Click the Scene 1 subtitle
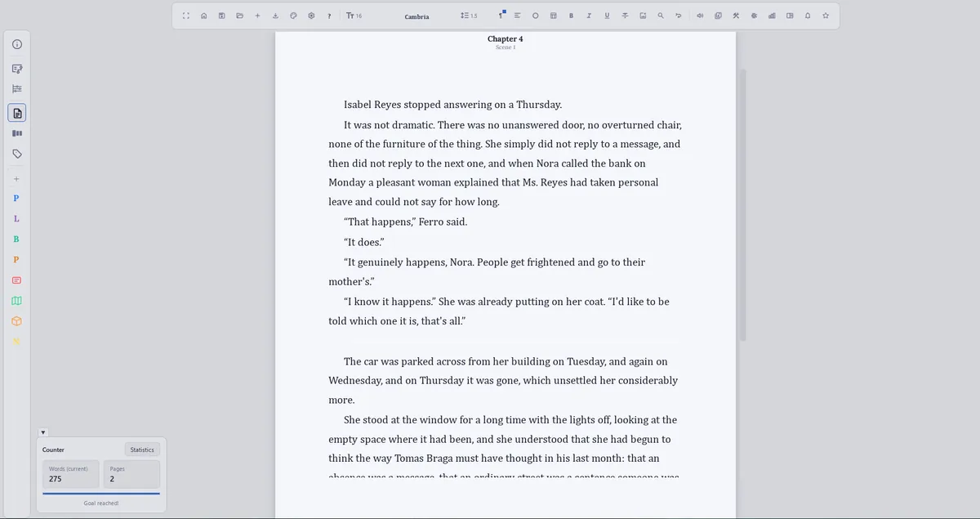 [506, 47]
